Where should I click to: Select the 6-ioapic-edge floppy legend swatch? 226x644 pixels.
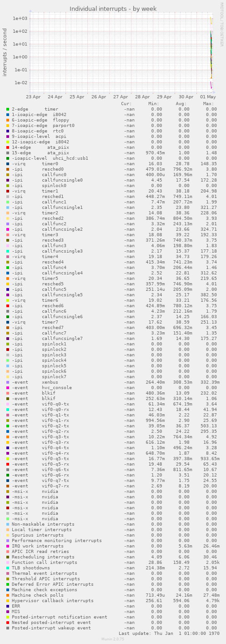click(x=8, y=120)
